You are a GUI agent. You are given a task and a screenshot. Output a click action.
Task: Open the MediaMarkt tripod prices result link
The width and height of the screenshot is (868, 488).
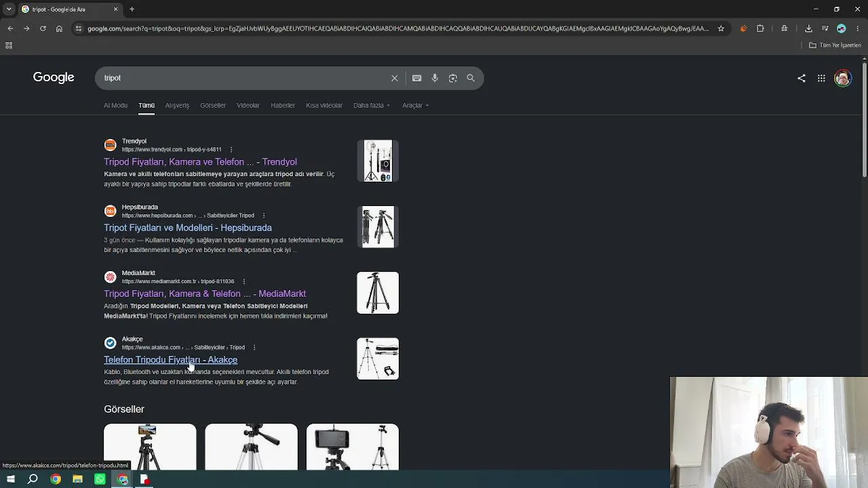pos(205,293)
